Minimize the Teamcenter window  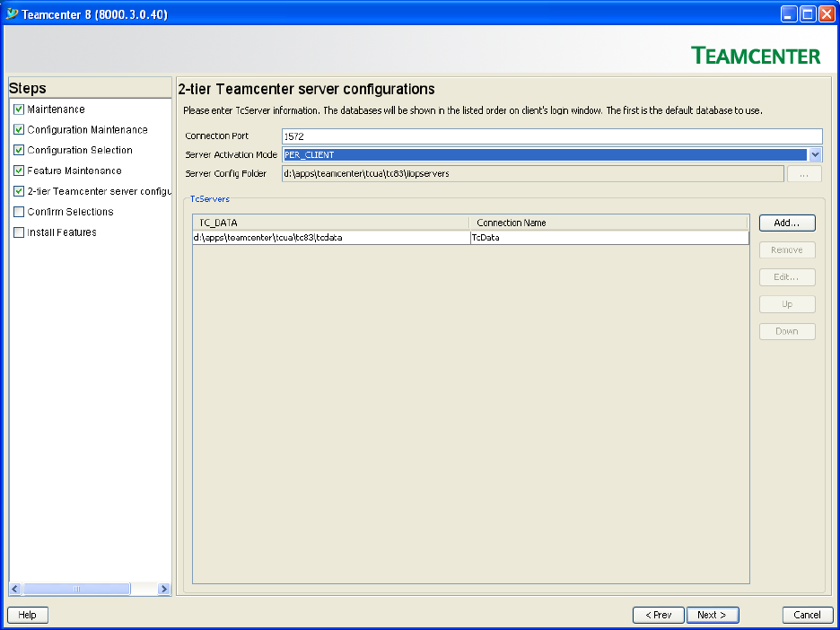tap(789, 14)
